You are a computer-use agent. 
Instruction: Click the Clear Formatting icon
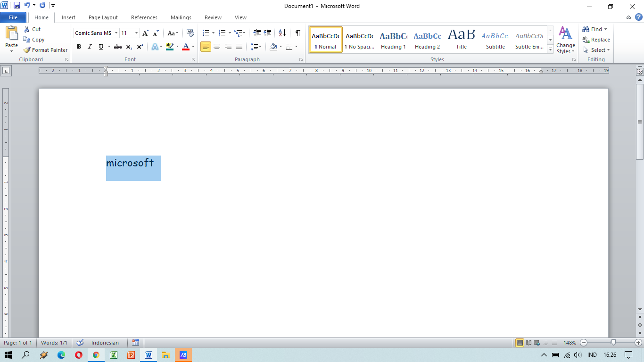point(190,33)
